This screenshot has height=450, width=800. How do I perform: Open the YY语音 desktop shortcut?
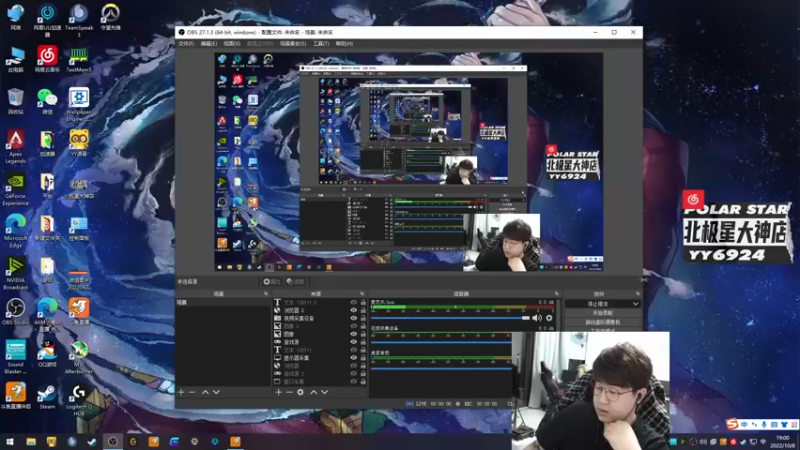pyautogui.click(x=79, y=143)
